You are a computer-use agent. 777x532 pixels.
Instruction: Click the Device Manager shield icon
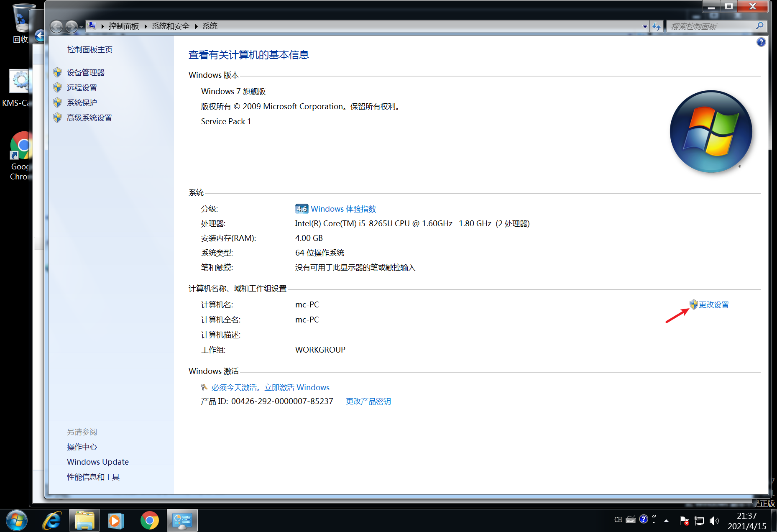[58, 72]
